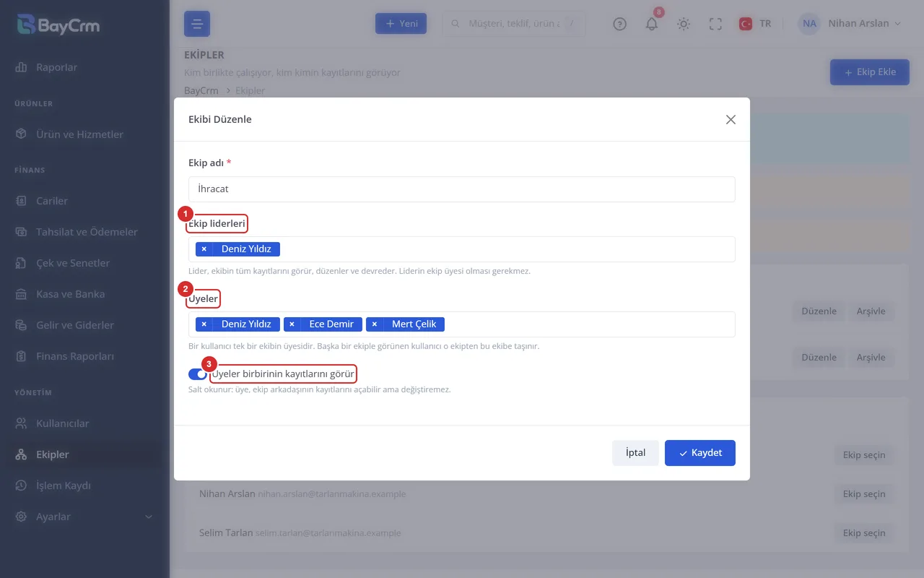
Task: Click the Ekip adı input field
Action: point(462,189)
